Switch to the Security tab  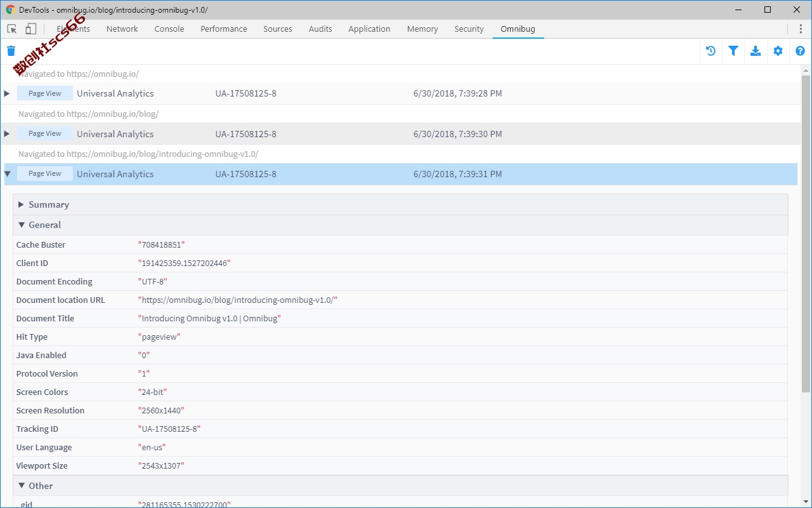[x=469, y=29]
